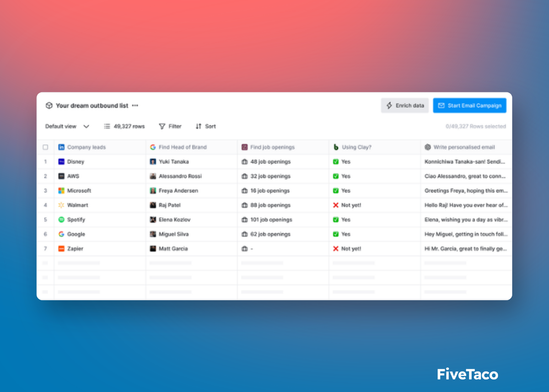Click the Not yet! cell in Zapier row
Viewport: 549px width, 392px height.
375,249
